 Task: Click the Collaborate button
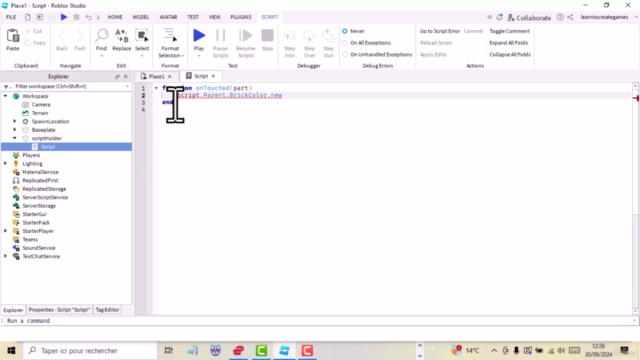click(x=529, y=18)
